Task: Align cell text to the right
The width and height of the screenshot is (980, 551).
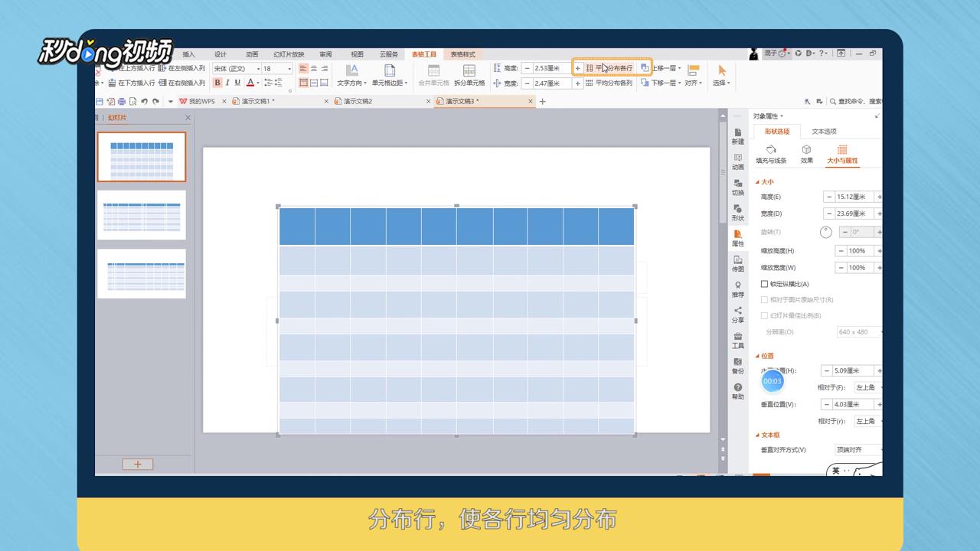Action: click(x=324, y=69)
